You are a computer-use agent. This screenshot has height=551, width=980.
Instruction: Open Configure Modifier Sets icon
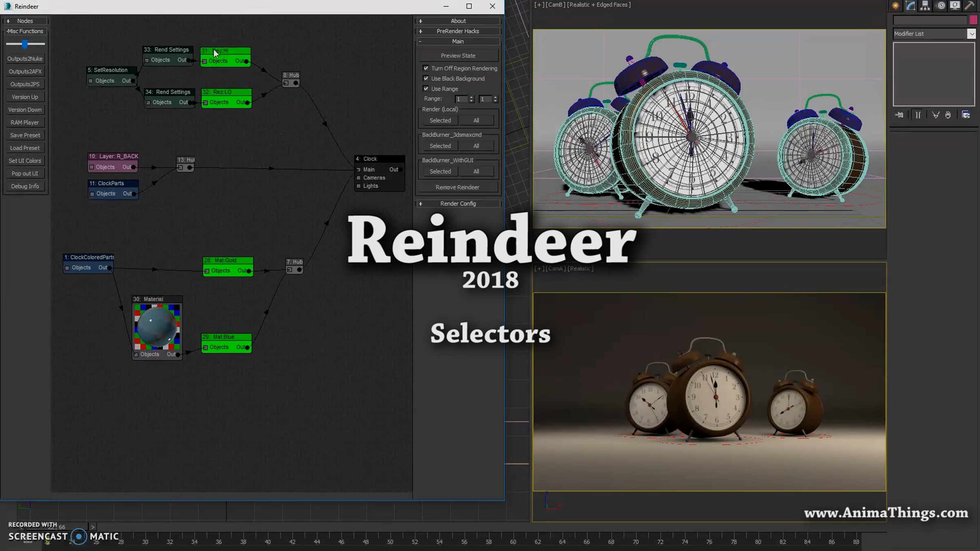[966, 115]
